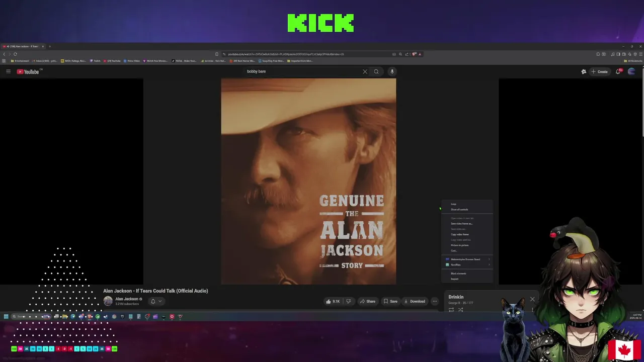Share the video
Image resolution: width=644 pixels, height=362 pixels.
click(x=367, y=301)
